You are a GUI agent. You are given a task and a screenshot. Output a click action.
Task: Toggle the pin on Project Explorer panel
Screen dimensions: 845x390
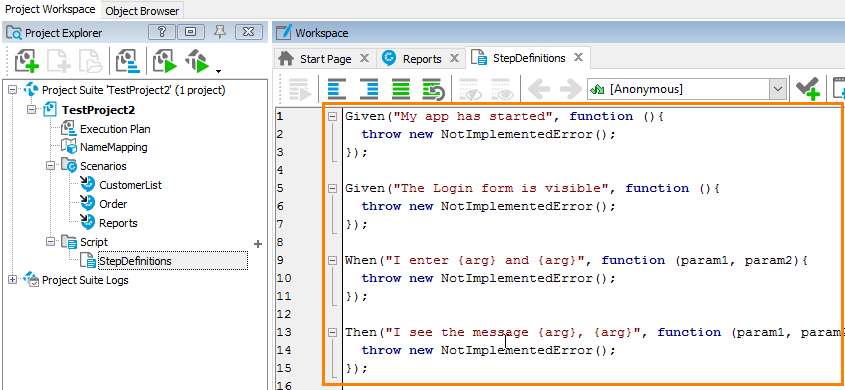pyautogui.click(x=219, y=32)
